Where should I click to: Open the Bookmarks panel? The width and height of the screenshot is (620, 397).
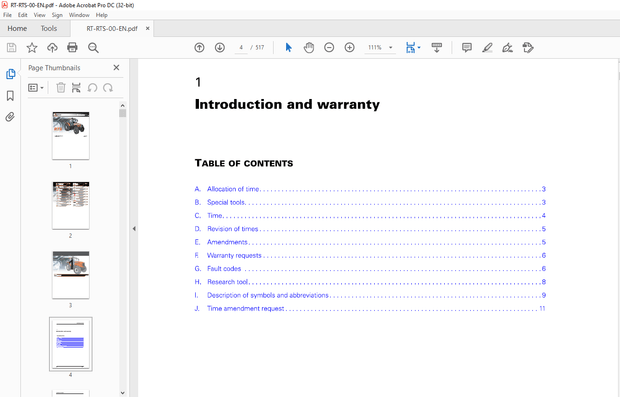pos(10,95)
